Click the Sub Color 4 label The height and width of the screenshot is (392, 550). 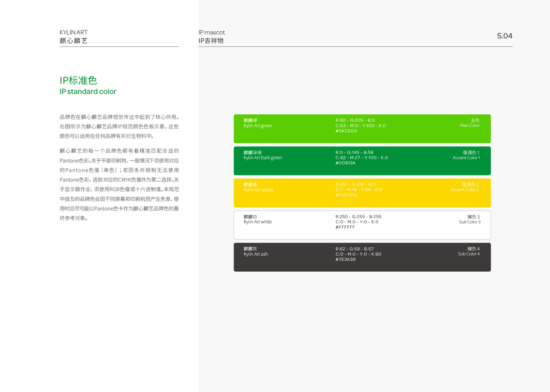(469, 254)
